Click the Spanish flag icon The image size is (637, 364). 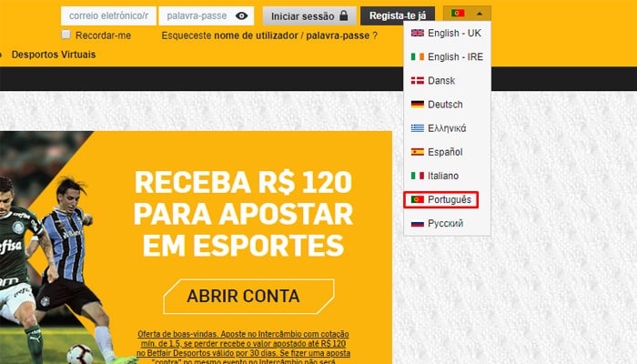pyautogui.click(x=417, y=152)
